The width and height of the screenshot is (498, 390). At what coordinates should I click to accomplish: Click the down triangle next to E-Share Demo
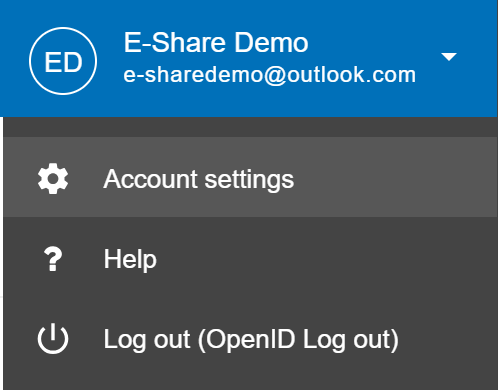tap(449, 57)
